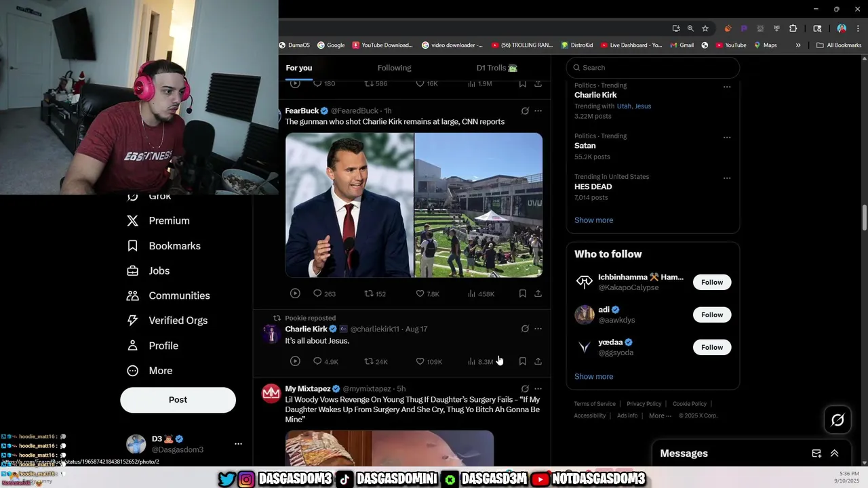
Task: Open options for HES DEAD trend
Action: [727, 178]
